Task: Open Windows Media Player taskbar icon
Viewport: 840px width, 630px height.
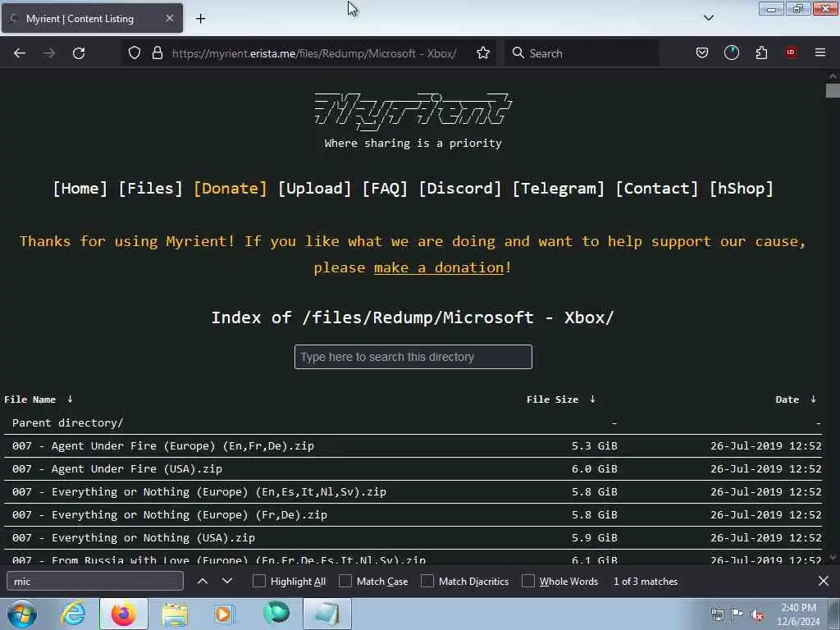Action: click(224, 614)
